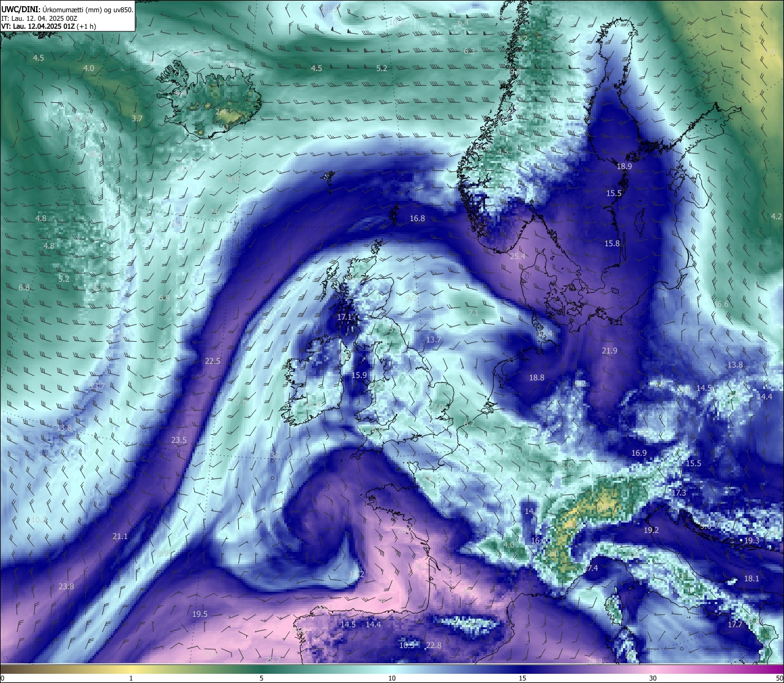Click the 3.7 value west of Iceland
The width and height of the screenshot is (784, 683).
pos(137,118)
